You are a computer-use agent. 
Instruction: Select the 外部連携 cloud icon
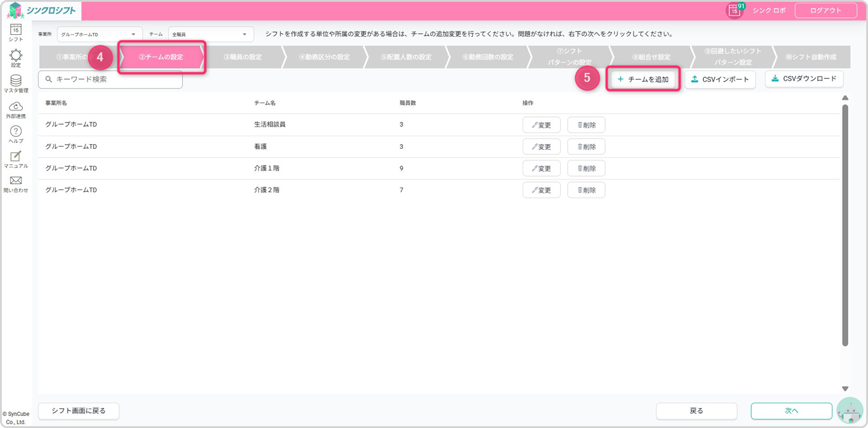16,107
